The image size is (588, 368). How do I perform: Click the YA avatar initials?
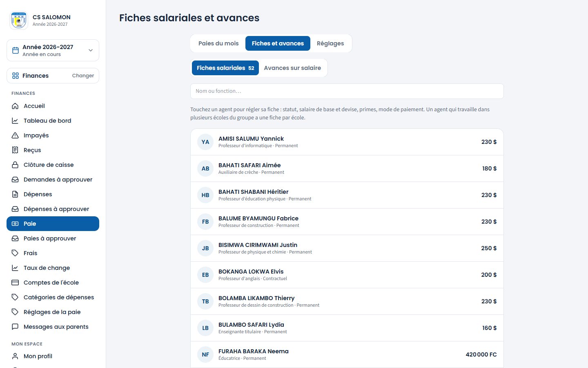coord(205,142)
